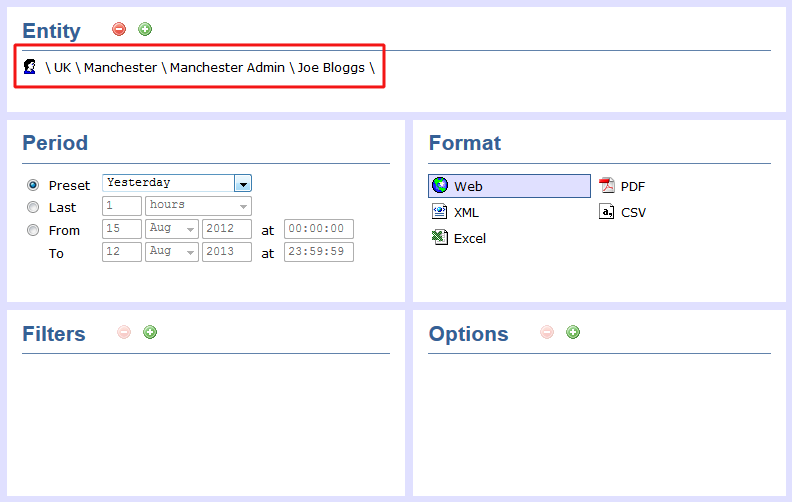Choose the CSV format icon
The width and height of the screenshot is (792, 502).
(607, 212)
